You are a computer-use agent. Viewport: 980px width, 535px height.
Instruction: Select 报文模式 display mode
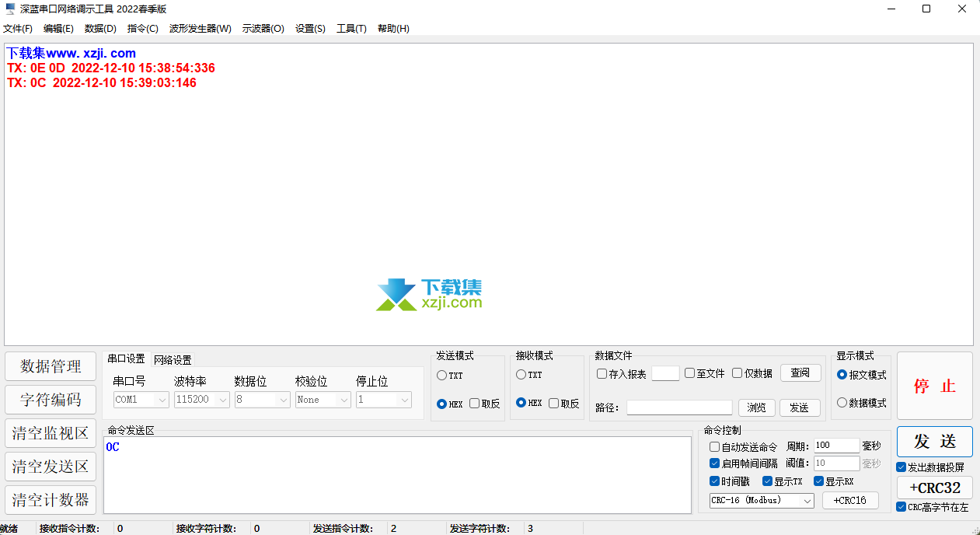point(862,375)
